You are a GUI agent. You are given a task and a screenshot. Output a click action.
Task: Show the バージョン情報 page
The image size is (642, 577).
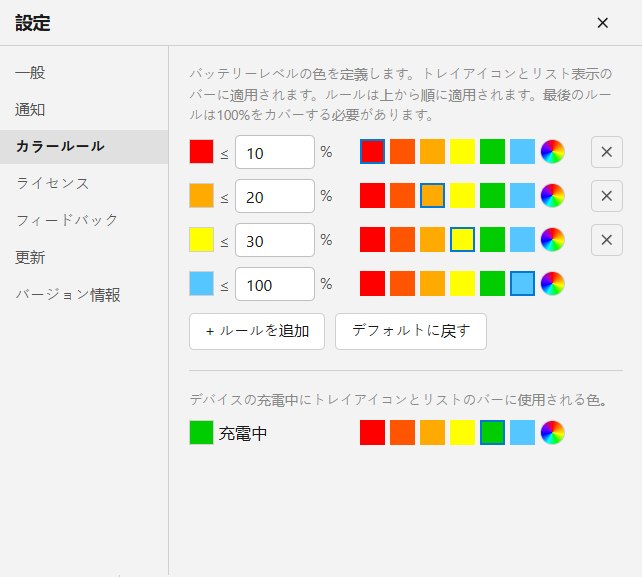(84, 295)
